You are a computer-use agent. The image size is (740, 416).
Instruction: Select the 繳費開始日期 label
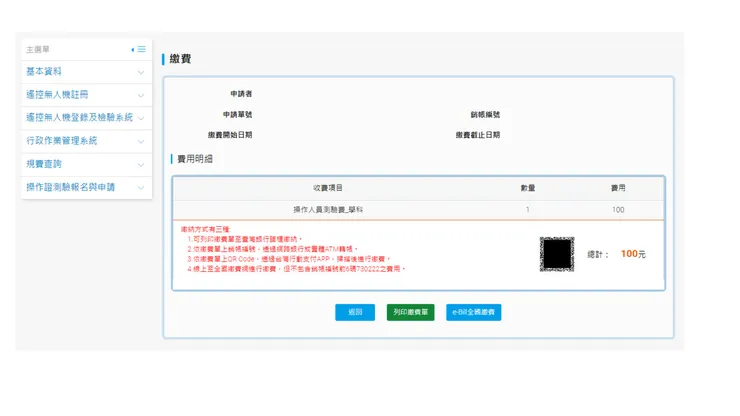pyautogui.click(x=230, y=135)
